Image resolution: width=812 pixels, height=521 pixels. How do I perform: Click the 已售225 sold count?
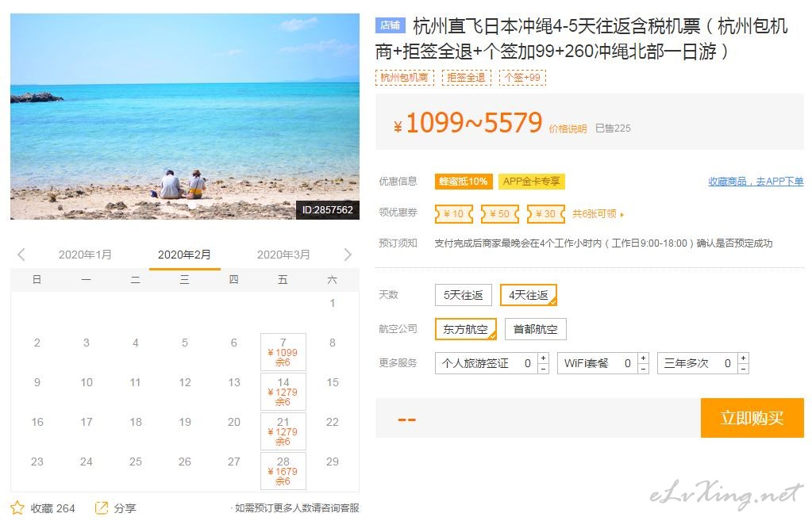coord(613,128)
